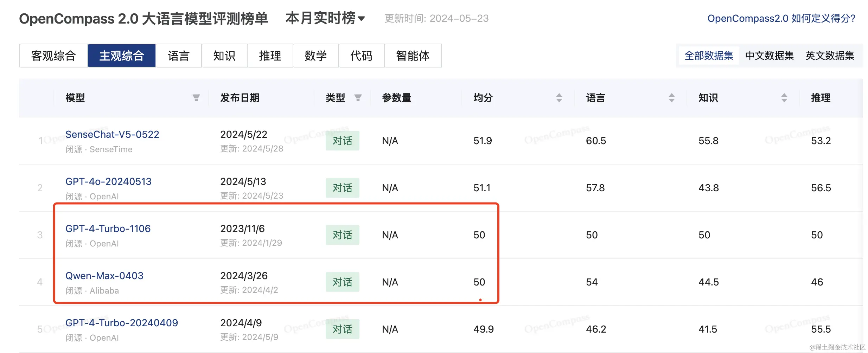Select the 主观综合 tab
Screen dimensions: 868x353
click(122, 56)
